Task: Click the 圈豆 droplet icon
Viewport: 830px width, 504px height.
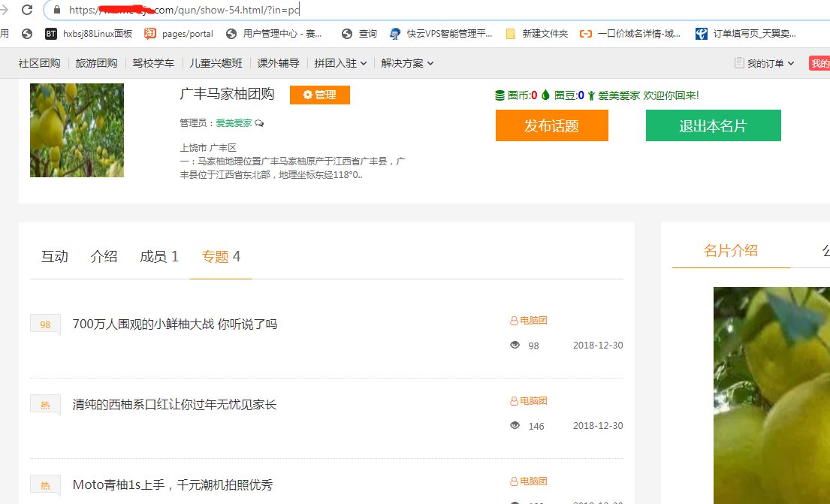Action: tap(545, 95)
